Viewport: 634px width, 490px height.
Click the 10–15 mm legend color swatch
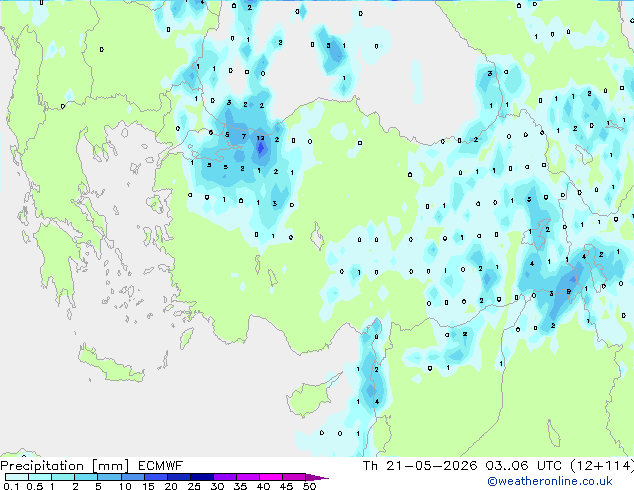[132, 477]
